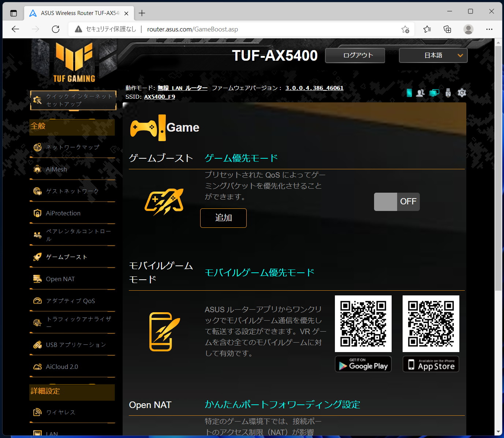Click the page vertical scrollbar

498,168
